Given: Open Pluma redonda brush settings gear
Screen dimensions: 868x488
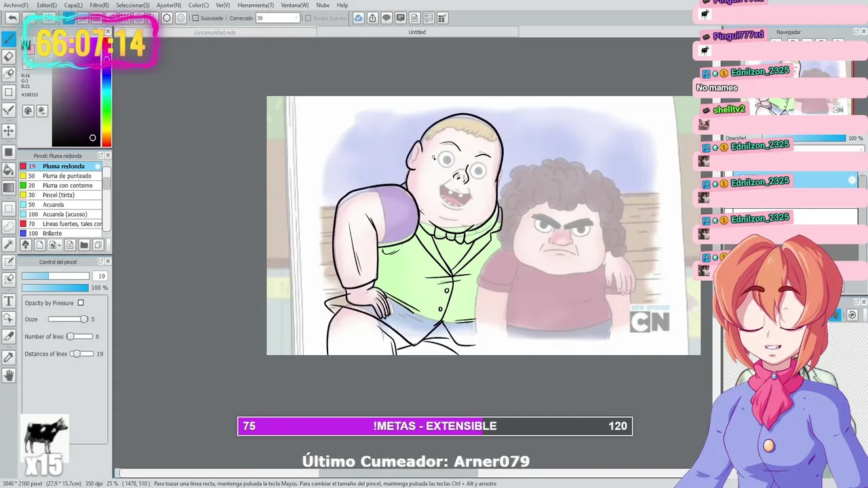Looking at the screenshot, I should [98, 166].
